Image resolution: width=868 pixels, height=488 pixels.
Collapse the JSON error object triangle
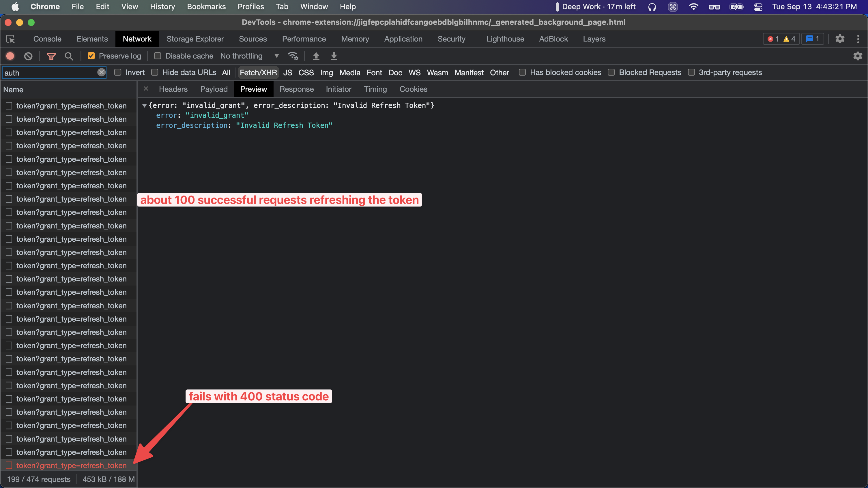click(x=144, y=105)
